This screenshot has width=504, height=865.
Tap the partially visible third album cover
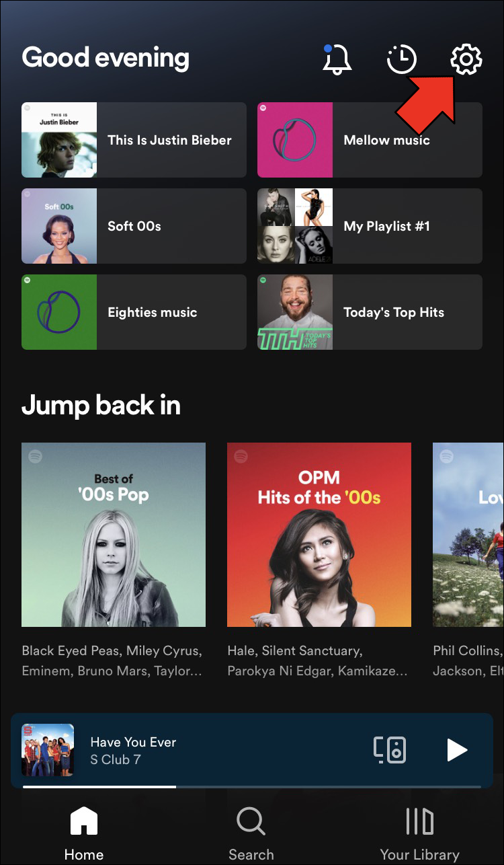pos(468,535)
